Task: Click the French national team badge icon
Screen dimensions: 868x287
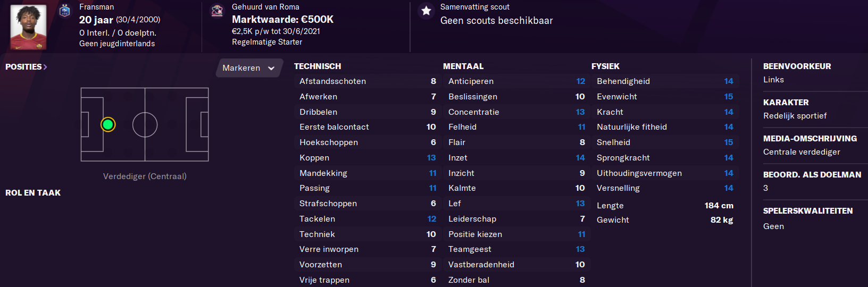Action: (x=65, y=11)
